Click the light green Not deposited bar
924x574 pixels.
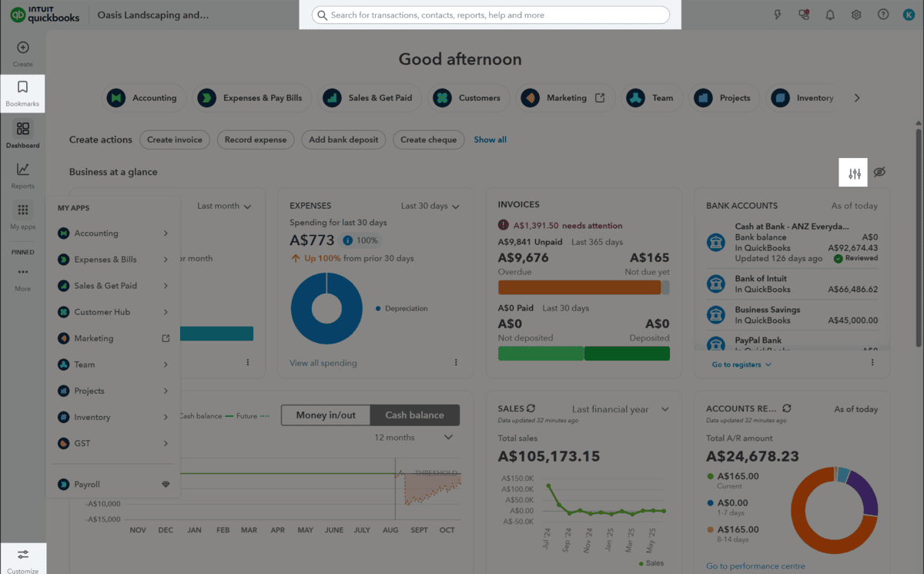541,354
